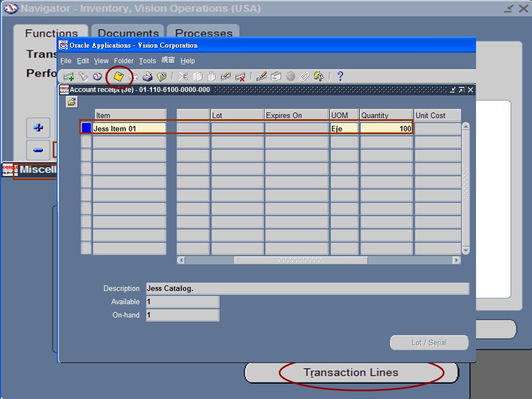The image size is (532, 399).
Task: Click the Edit Field pencil icon
Action: point(261,76)
